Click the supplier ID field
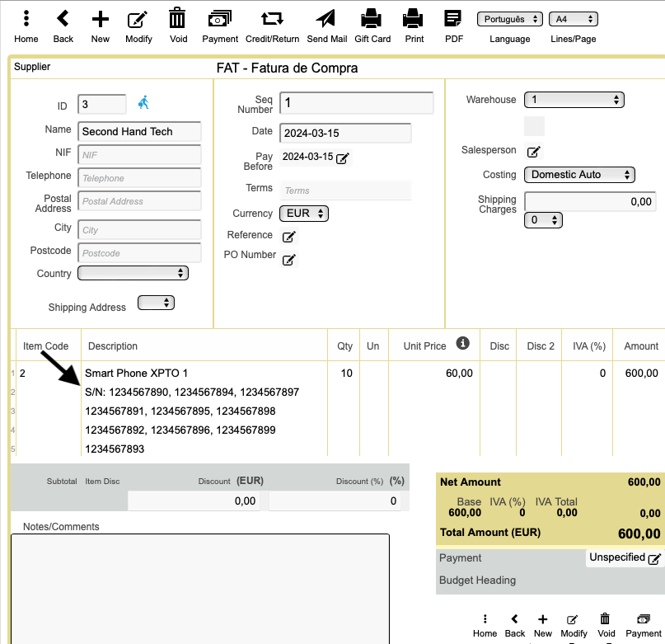665x644 pixels. pyautogui.click(x=102, y=105)
